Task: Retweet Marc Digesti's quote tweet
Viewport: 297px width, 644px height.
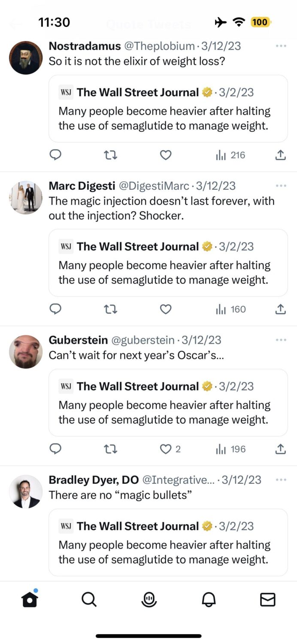Action: click(111, 309)
